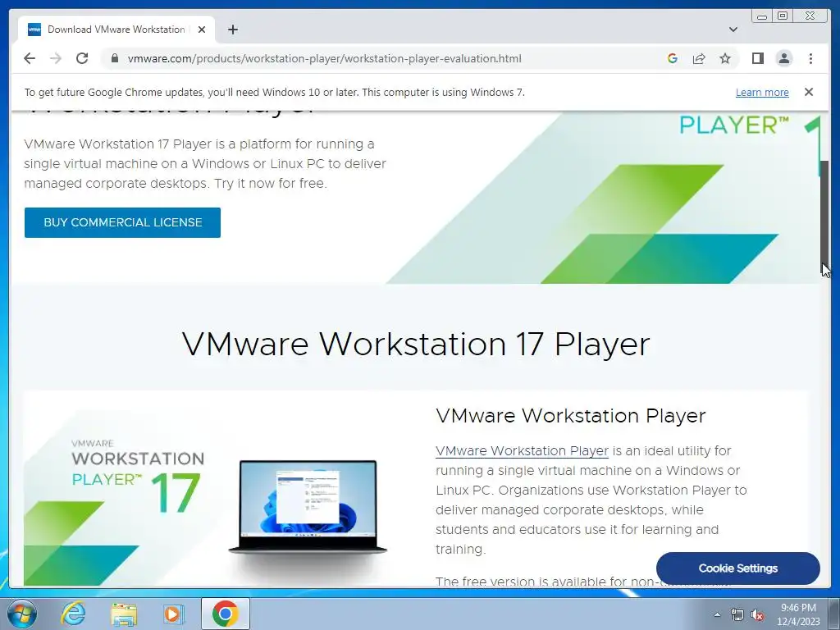Open Windows Media Player from the taskbar
This screenshot has height=630, width=840.
(x=173, y=614)
